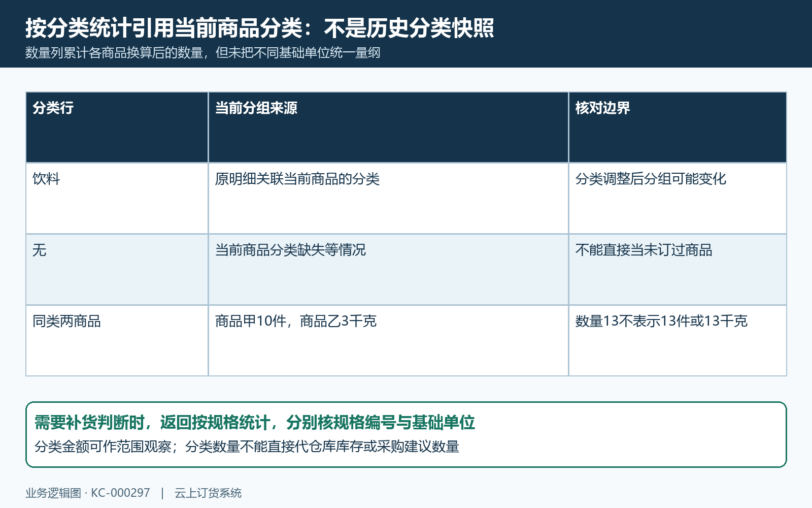
Task: Click the cell 不能直接当未订过商品
Action: 678,270
